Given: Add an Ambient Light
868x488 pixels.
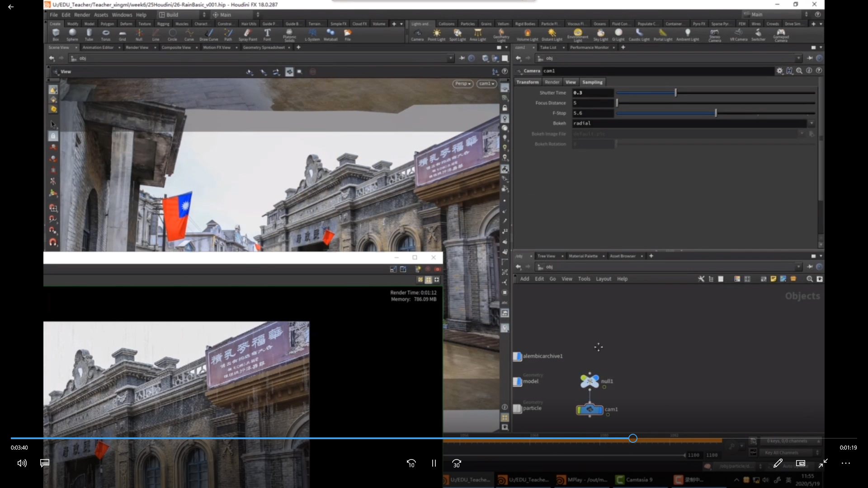Looking at the screenshot, I should coord(688,35).
